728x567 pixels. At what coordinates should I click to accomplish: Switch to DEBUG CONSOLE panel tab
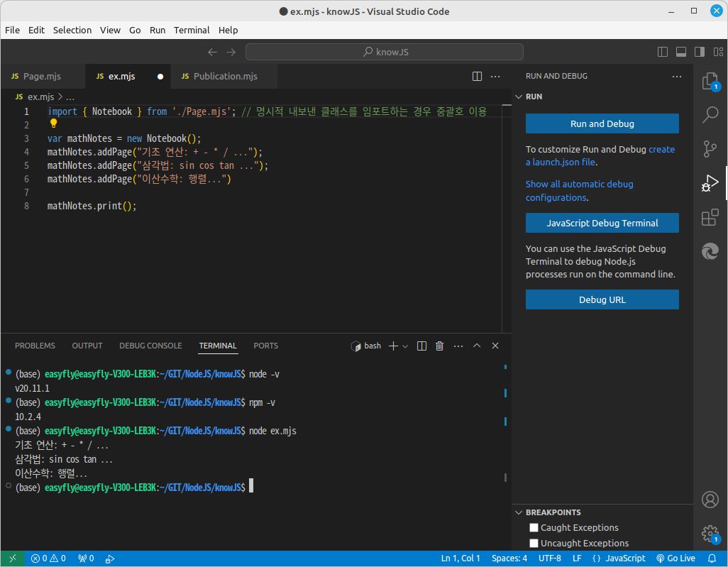(150, 346)
